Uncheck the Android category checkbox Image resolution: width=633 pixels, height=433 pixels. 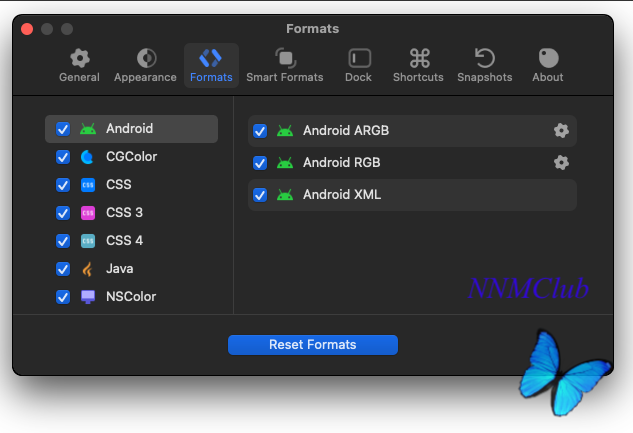tap(63, 129)
